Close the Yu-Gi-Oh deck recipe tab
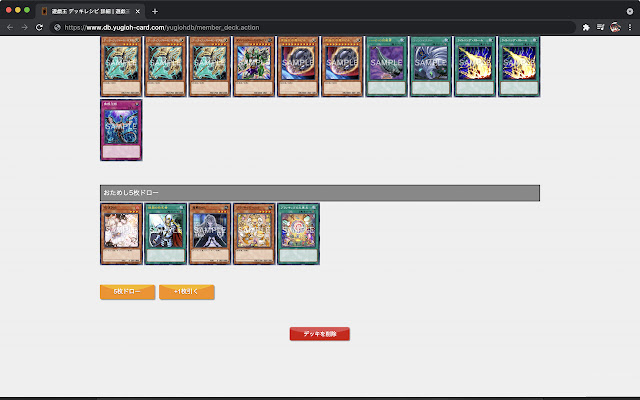 click(x=138, y=11)
